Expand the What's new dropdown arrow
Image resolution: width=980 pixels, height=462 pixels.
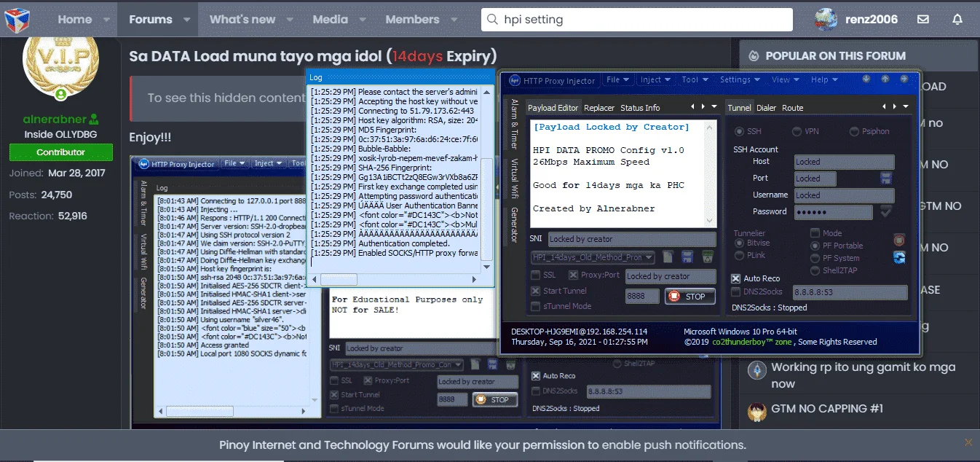click(289, 20)
